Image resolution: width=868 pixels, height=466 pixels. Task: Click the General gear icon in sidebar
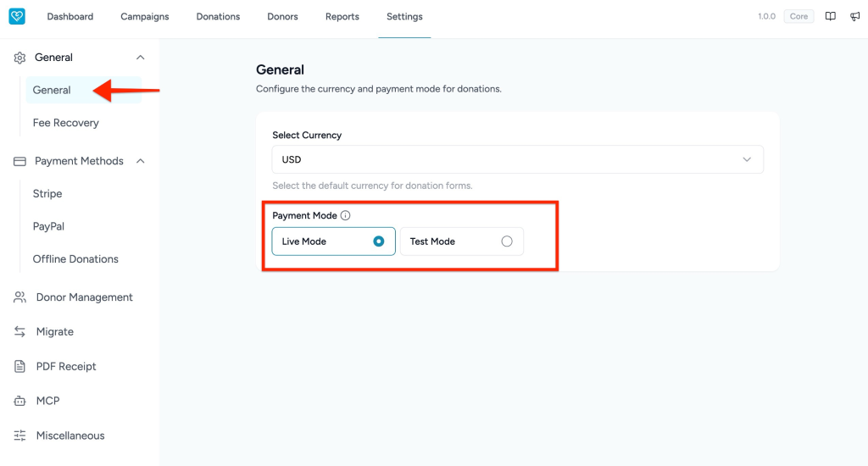(20, 58)
